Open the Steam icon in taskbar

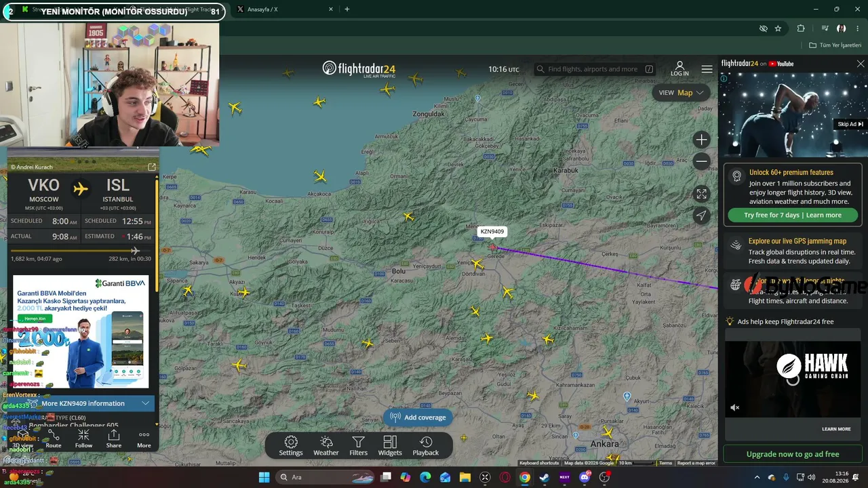point(544,477)
